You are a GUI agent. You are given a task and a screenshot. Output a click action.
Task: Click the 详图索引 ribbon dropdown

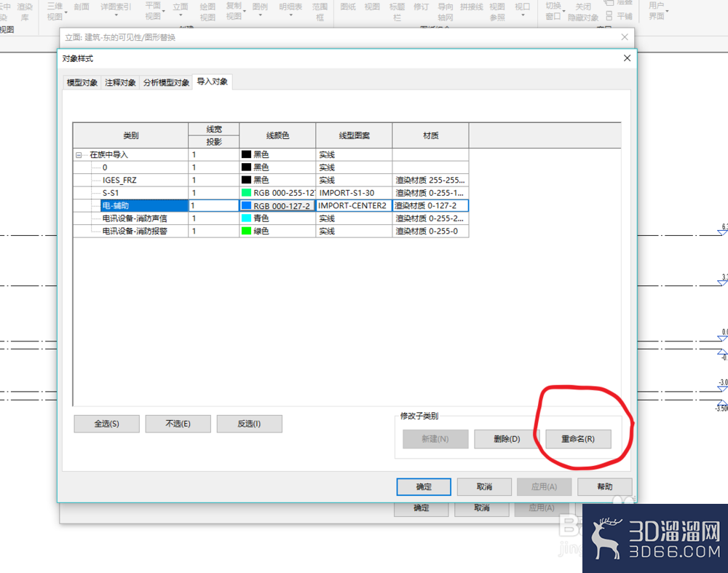116,9
